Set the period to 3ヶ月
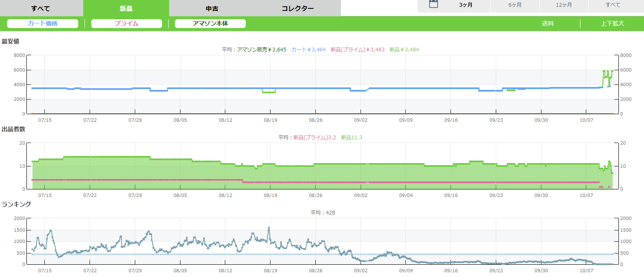Image resolution: width=644 pixels, height=276 pixels. point(466,5)
